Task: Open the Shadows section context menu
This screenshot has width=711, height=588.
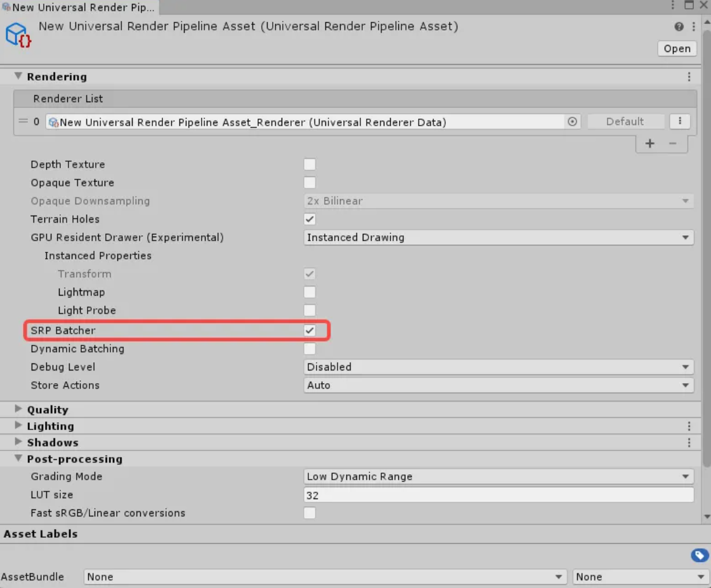Action: [689, 443]
